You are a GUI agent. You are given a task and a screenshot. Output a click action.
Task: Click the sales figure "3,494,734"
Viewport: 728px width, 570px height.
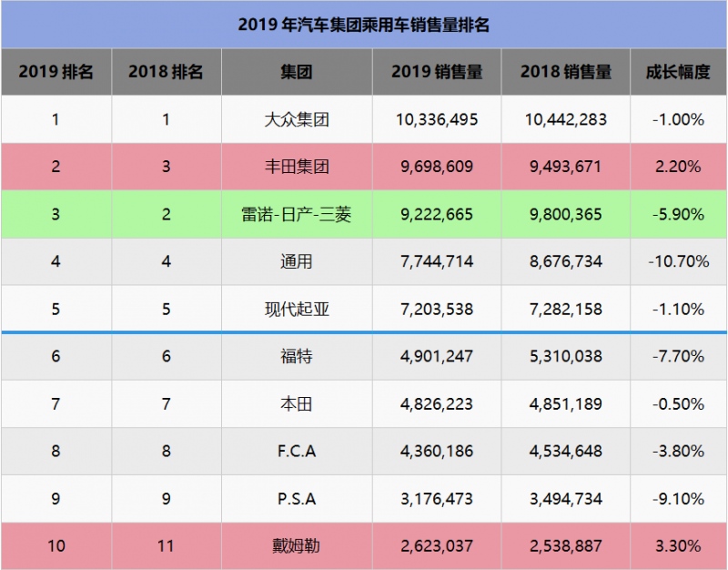tap(566, 499)
